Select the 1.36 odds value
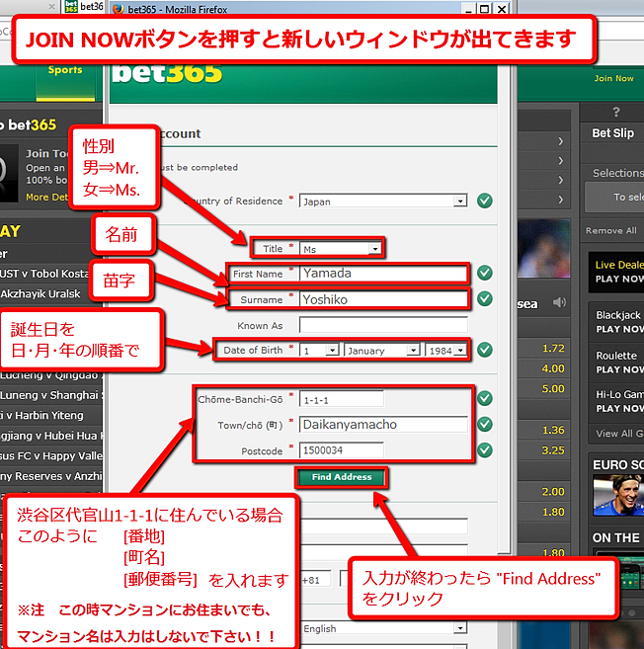Image resolution: width=644 pixels, height=649 pixels. pyautogui.click(x=553, y=430)
